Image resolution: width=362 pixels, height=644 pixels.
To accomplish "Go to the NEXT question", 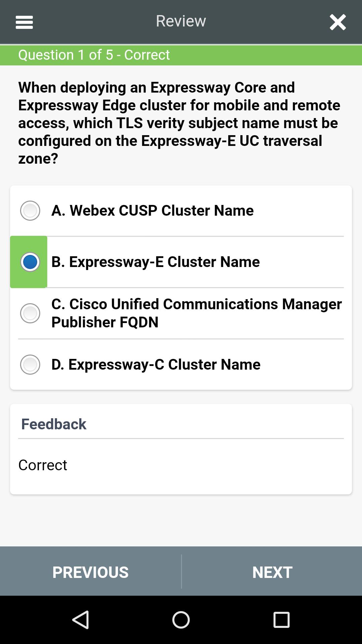I will pyautogui.click(x=272, y=572).
